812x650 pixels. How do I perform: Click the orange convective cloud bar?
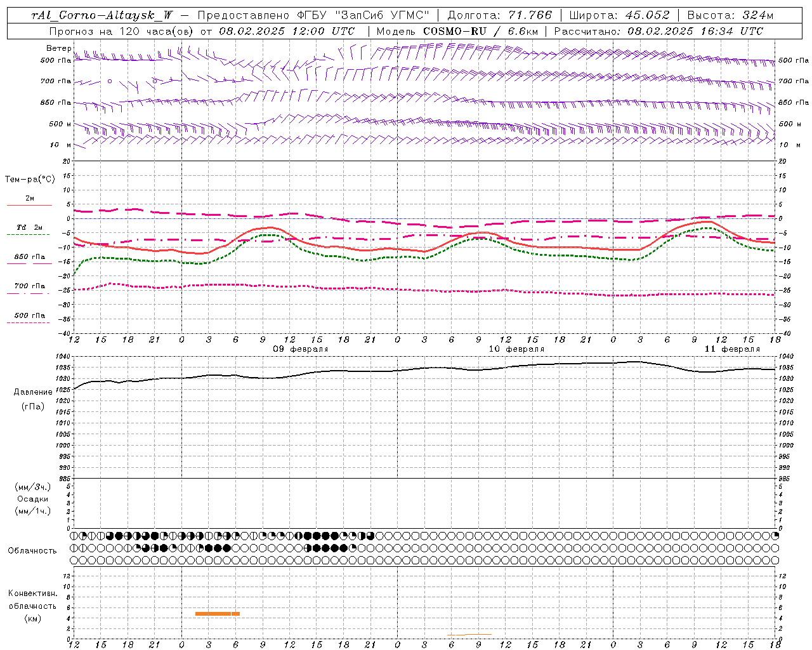(218, 614)
